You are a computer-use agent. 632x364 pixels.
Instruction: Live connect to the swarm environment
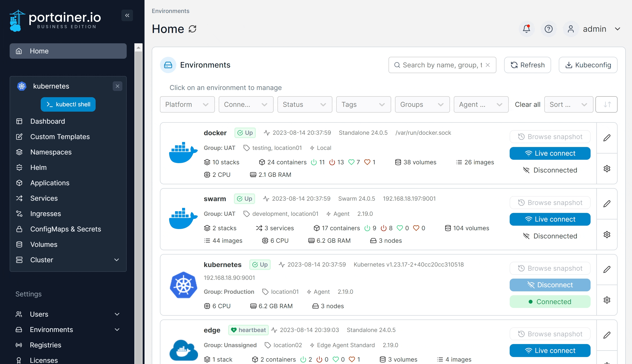pyautogui.click(x=550, y=219)
